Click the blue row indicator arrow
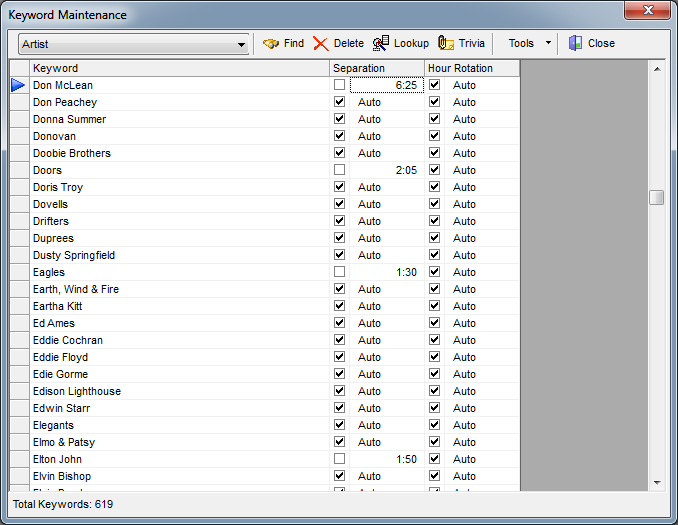This screenshot has width=678, height=525. pyautogui.click(x=18, y=86)
